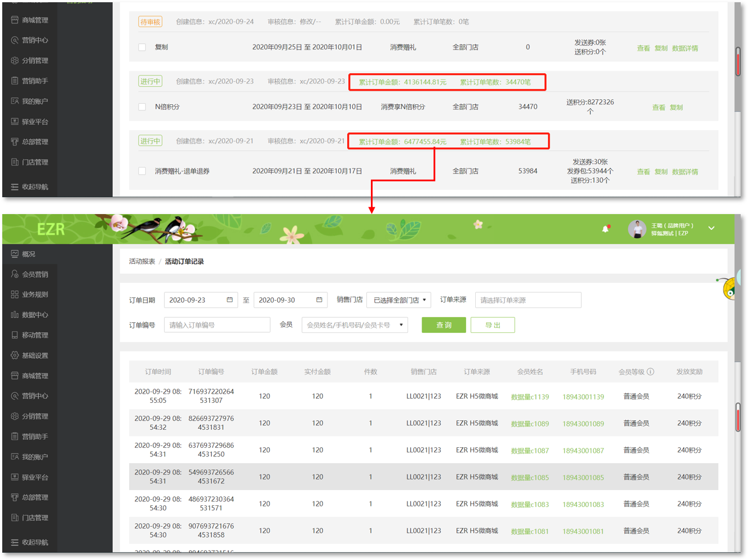Tick the checkbox for N倍积分 activity row
The image size is (748, 560).
142,106
